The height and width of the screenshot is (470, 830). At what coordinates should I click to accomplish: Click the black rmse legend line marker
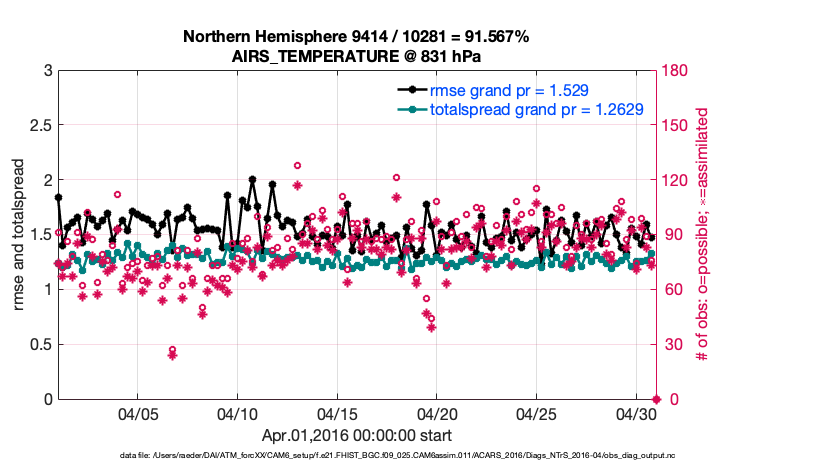[x=407, y=90]
